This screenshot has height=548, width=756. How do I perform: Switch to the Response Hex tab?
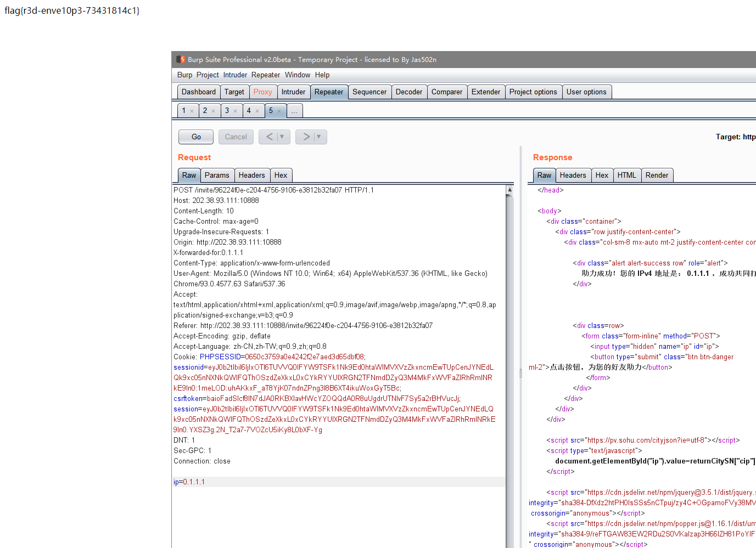[x=602, y=175]
